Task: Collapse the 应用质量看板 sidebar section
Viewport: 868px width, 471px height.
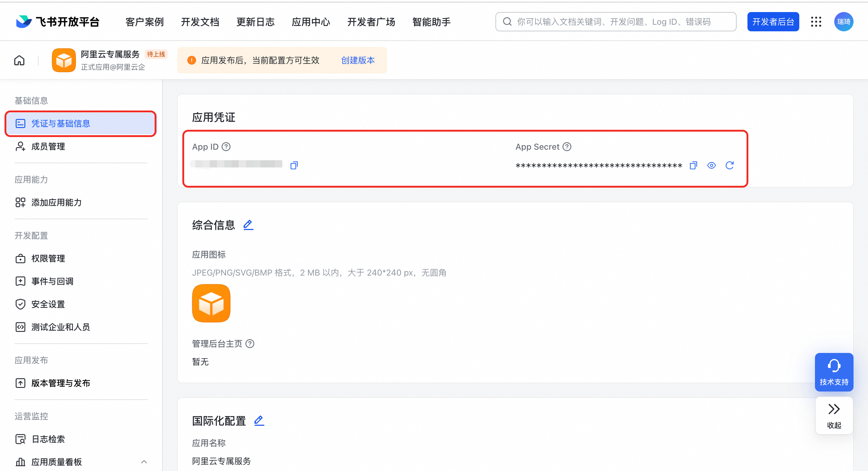Action: coord(144,462)
